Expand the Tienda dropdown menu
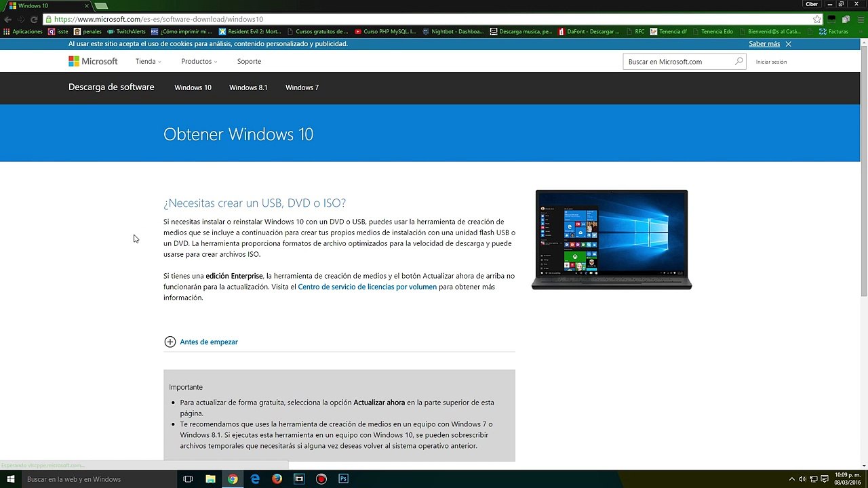 (148, 61)
